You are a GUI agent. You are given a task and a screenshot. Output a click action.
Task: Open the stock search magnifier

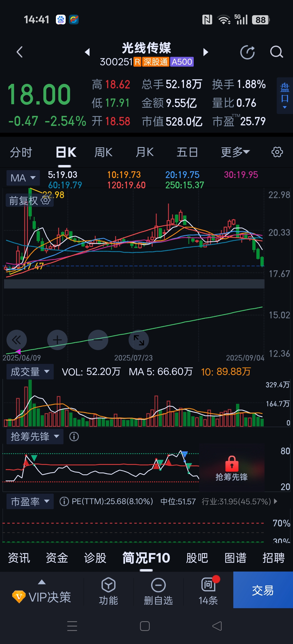tap(276, 52)
